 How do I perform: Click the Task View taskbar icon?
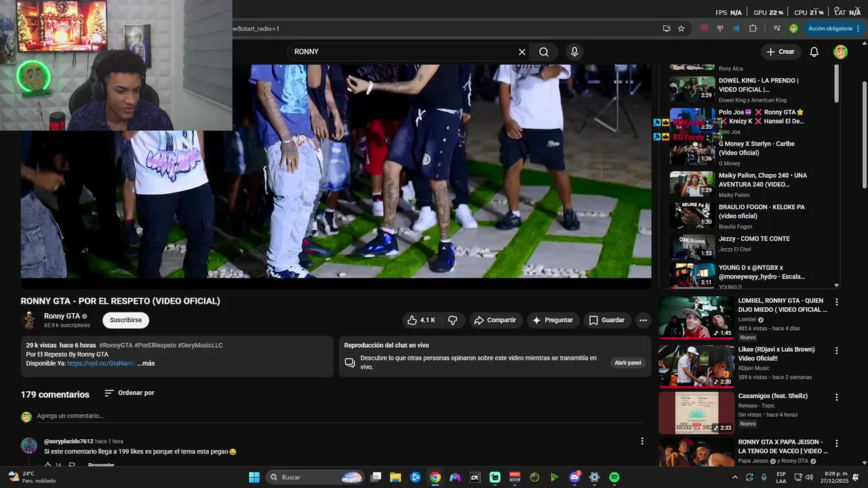point(376,477)
